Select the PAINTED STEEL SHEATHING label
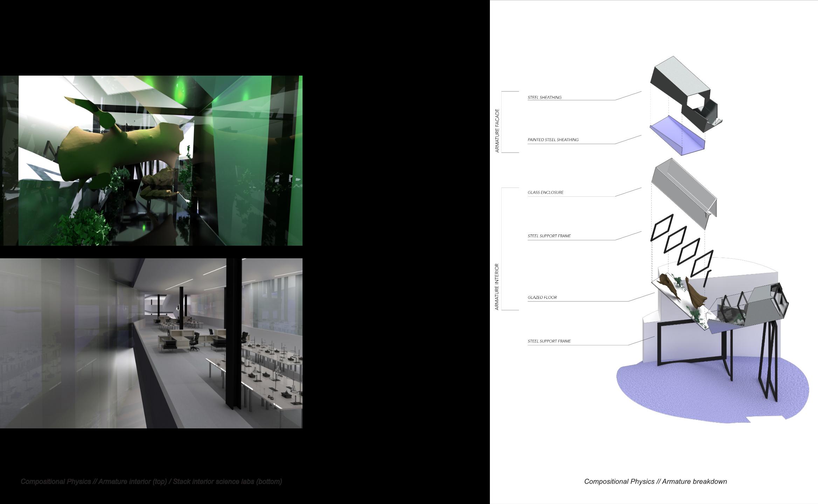The height and width of the screenshot is (504, 818). point(553,140)
